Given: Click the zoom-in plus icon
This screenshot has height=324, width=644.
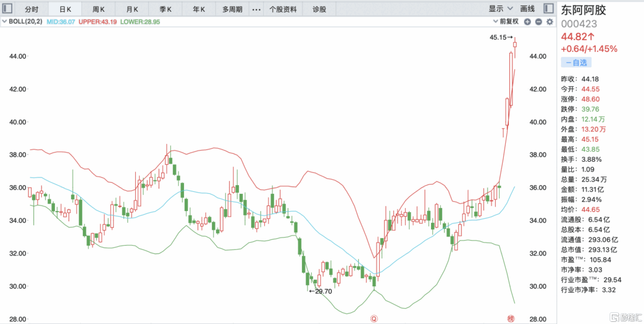Looking at the screenshot, I should point(527,22).
